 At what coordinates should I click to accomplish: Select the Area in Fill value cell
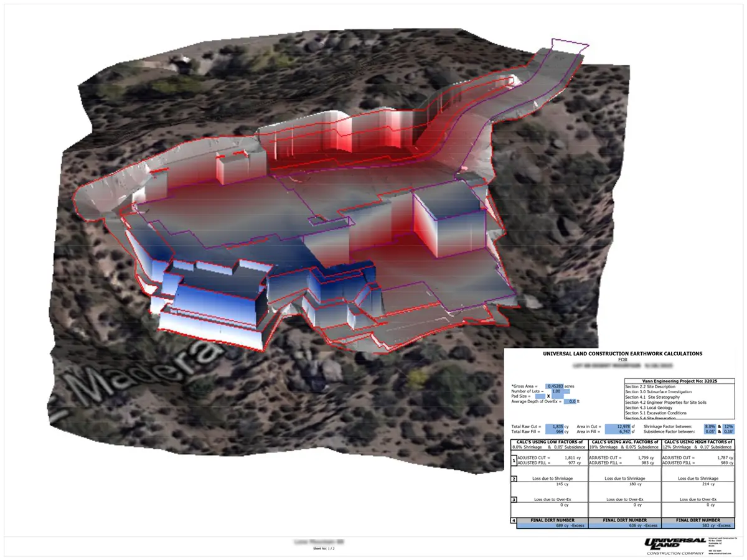(x=617, y=431)
